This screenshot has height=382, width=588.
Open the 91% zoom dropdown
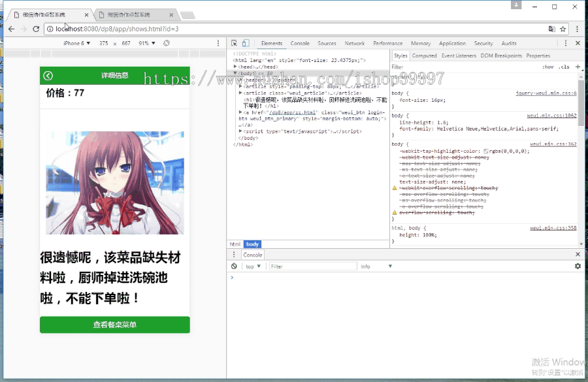(147, 43)
